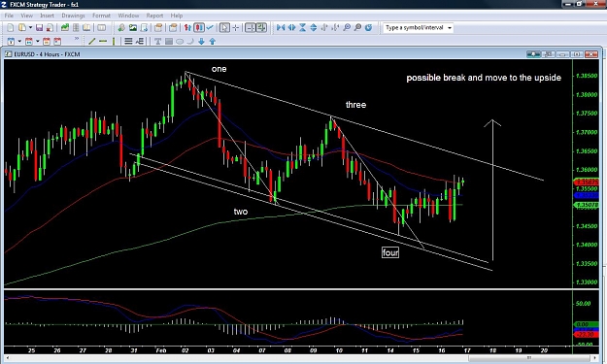Click the document export arrow icon
Screen dimensions: 607x364
point(145,27)
